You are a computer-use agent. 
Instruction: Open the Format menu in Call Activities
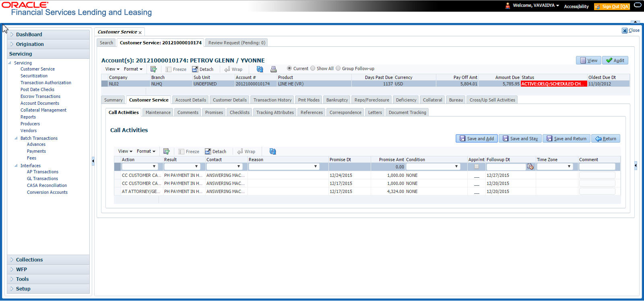146,152
